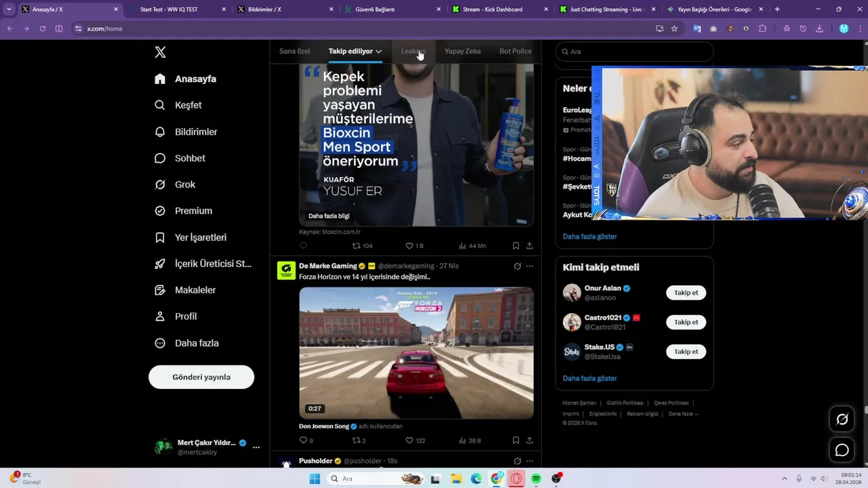
Task: Switch to Bot Police tab
Action: point(515,51)
